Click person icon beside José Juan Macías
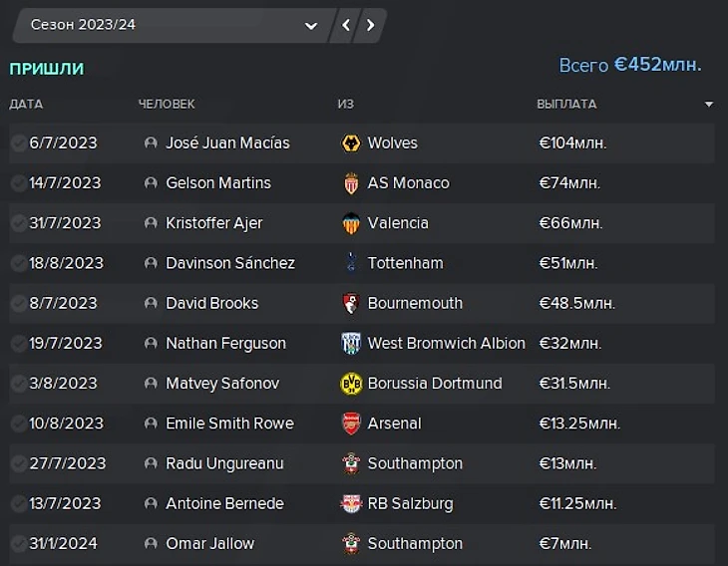 (151, 143)
